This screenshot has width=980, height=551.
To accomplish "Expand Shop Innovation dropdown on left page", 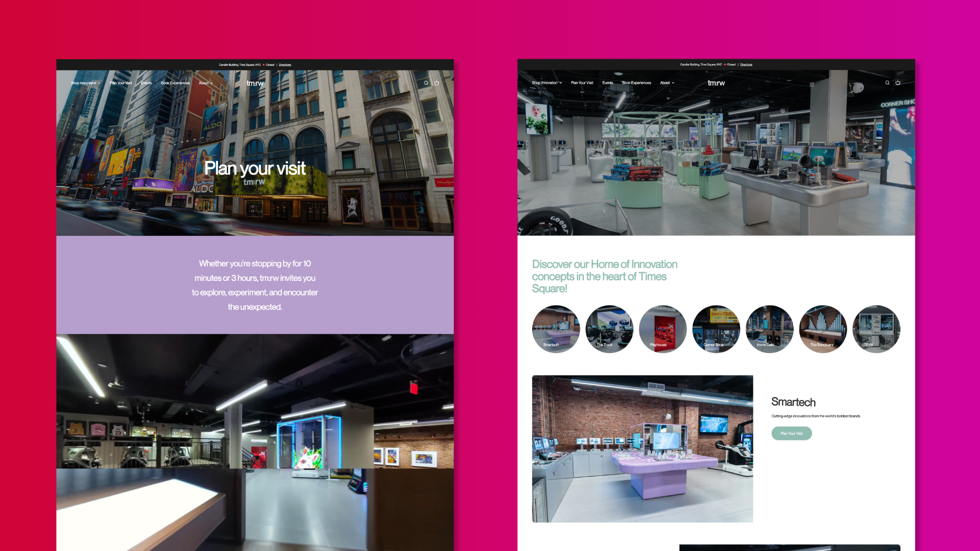I will click(85, 83).
